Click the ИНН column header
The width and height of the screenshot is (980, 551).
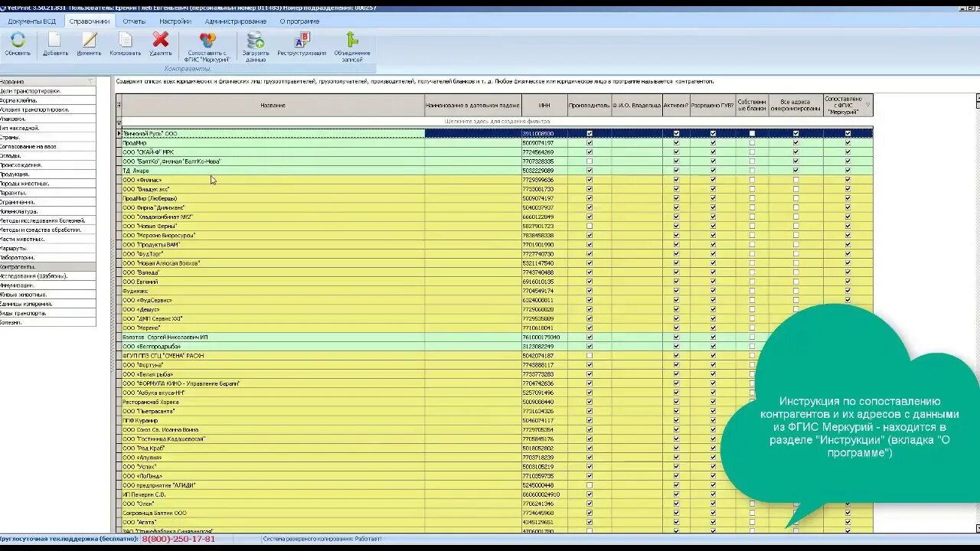point(544,105)
